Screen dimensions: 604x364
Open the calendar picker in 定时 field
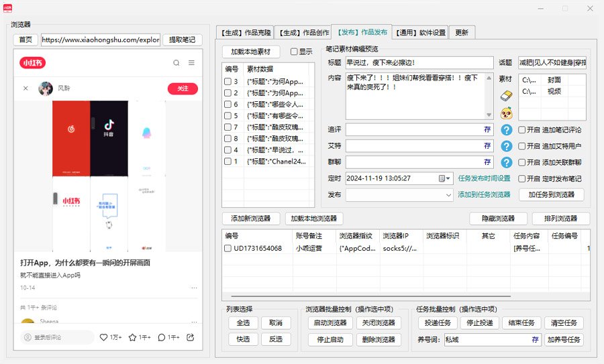(x=442, y=179)
